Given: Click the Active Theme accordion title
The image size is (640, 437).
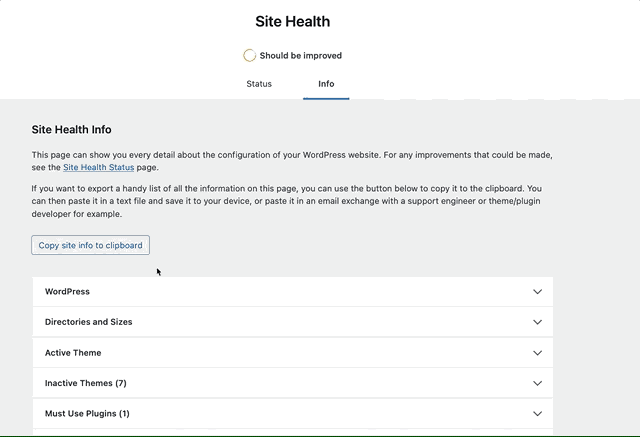Looking at the screenshot, I should (x=73, y=353).
